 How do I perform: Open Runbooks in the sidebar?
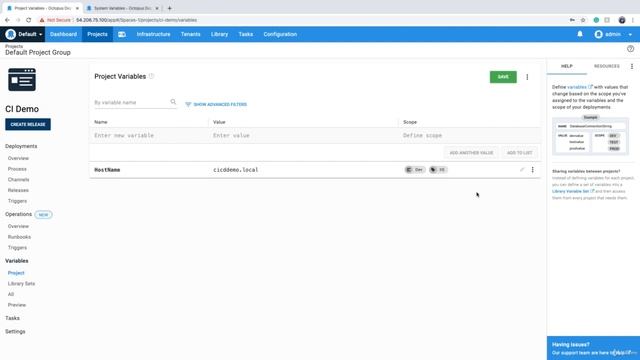(19, 237)
